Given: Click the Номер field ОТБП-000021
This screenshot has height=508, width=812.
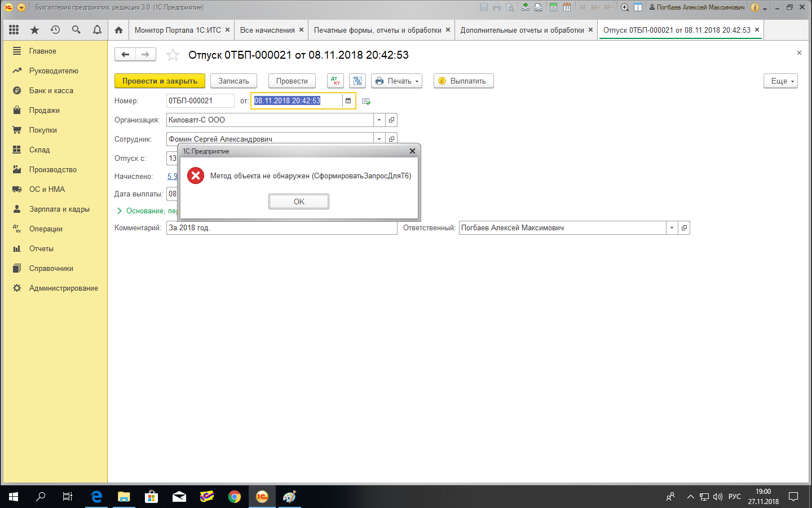Looking at the screenshot, I should [x=200, y=100].
